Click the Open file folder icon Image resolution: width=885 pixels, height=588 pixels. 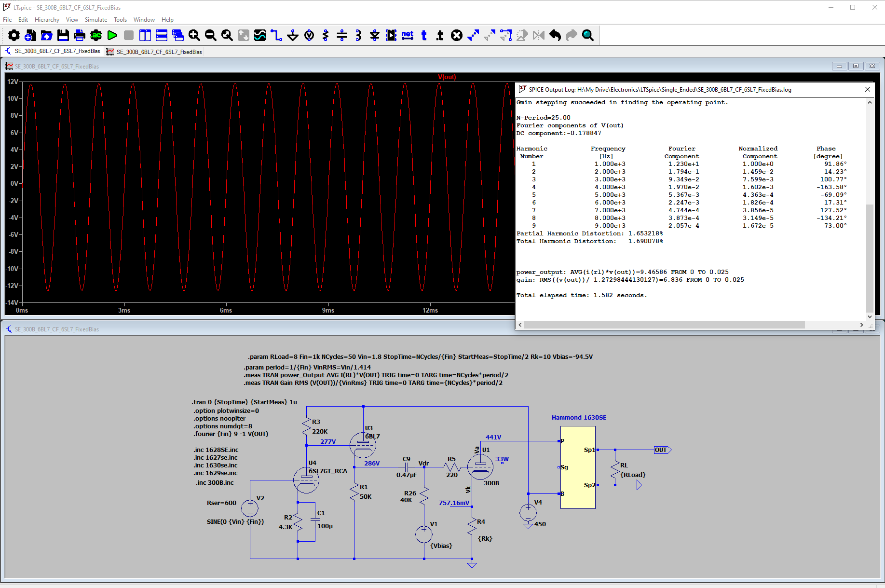tap(47, 35)
